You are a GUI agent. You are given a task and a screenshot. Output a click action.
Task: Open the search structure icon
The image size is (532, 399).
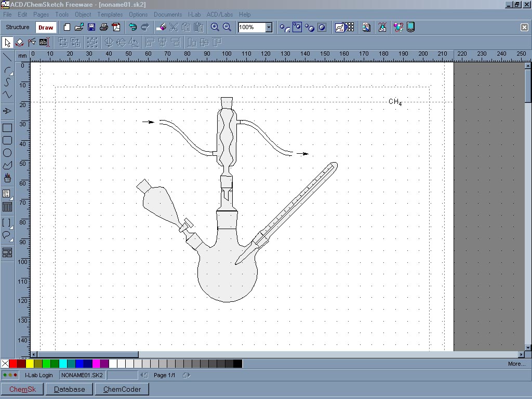click(366, 27)
